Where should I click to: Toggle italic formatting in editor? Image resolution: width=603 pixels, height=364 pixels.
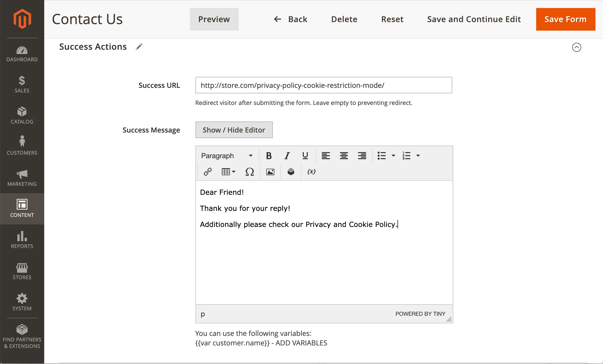click(287, 156)
